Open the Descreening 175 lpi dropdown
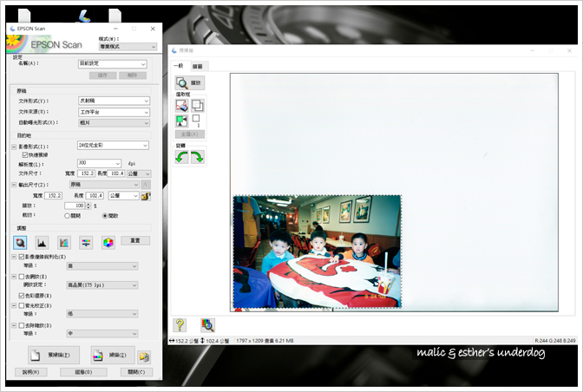 coord(102,285)
